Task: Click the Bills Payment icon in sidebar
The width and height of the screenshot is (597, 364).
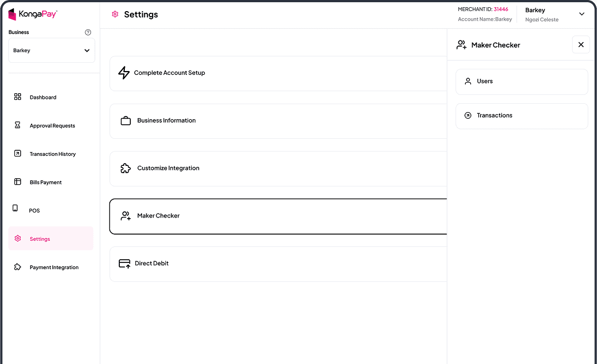Action: pyautogui.click(x=17, y=182)
